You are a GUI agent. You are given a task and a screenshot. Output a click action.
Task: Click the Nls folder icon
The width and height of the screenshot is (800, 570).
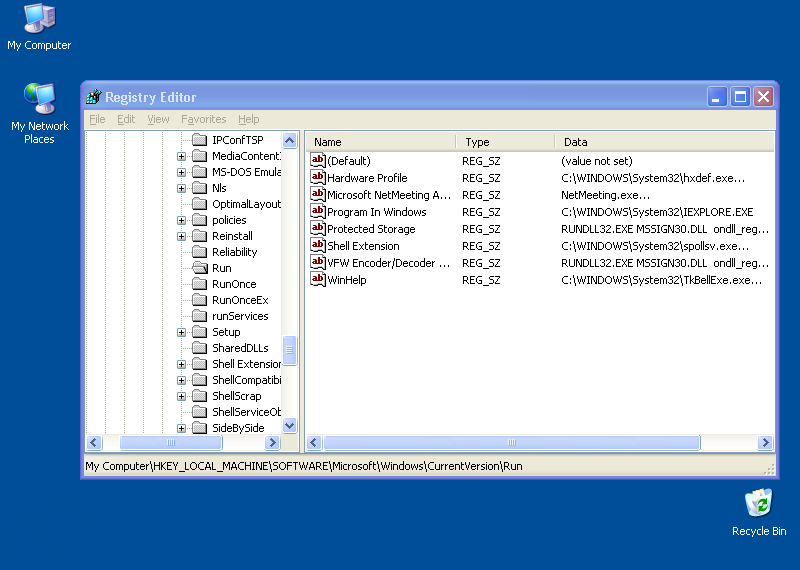click(x=199, y=188)
